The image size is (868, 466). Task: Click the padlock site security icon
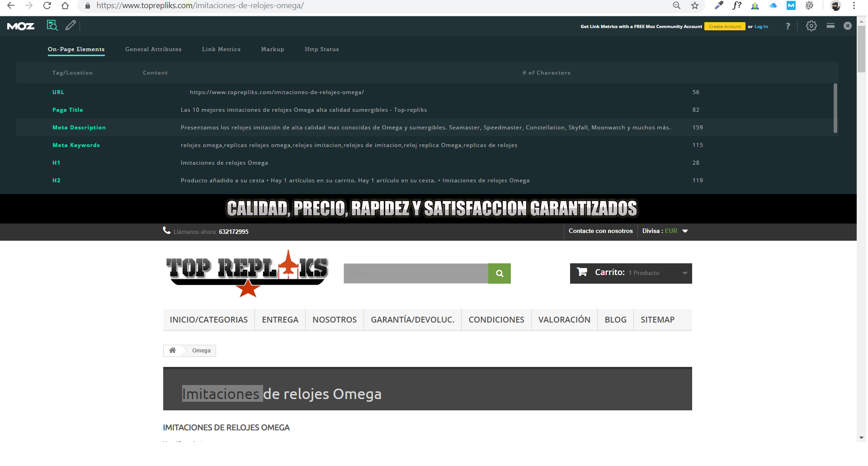pos(88,6)
